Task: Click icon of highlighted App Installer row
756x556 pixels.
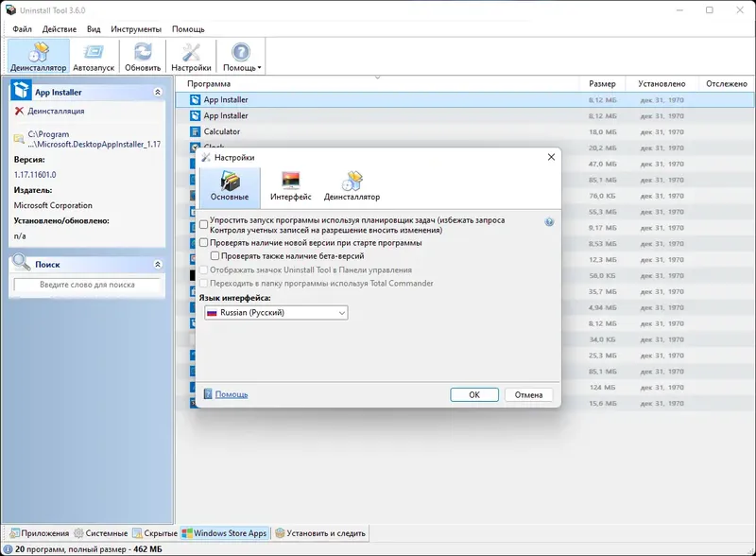Action: 196,100
